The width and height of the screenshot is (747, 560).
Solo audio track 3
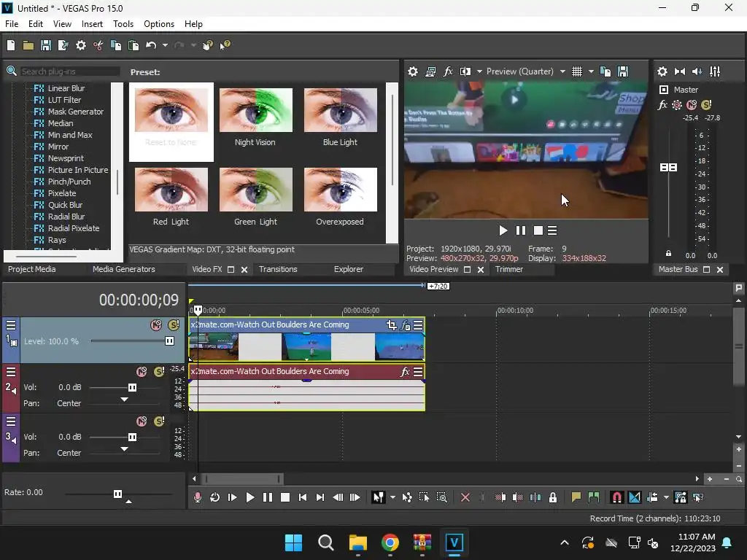[x=159, y=421]
